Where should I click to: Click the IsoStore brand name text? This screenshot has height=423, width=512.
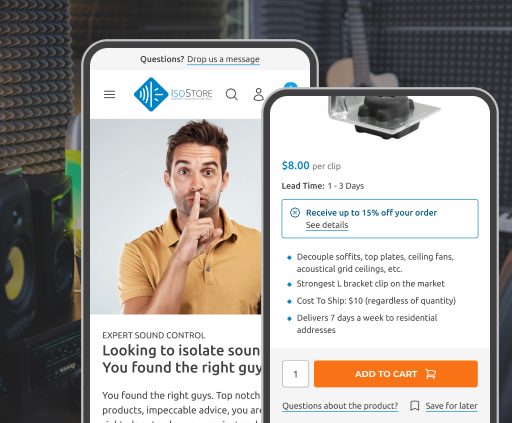[192, 94]
